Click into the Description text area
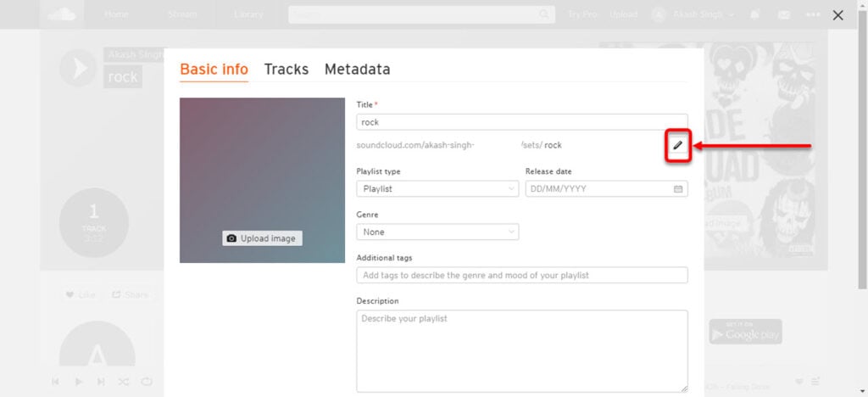Viewport: 868px width, 397px height. point(522,351)
